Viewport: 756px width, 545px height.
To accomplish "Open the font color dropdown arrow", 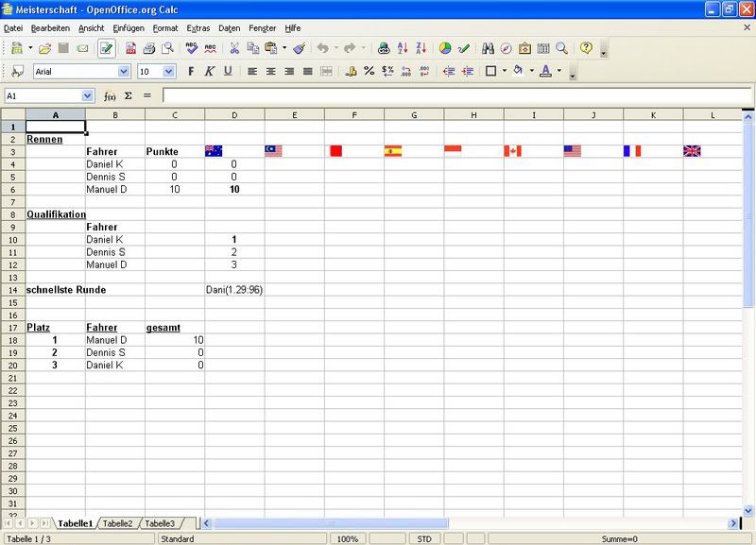I will coord(559,71).
